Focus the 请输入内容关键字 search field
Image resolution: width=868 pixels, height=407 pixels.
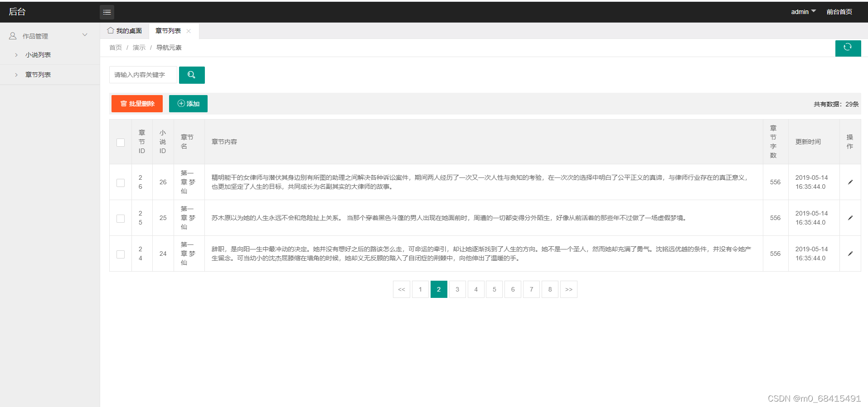[x=143, y=75]
